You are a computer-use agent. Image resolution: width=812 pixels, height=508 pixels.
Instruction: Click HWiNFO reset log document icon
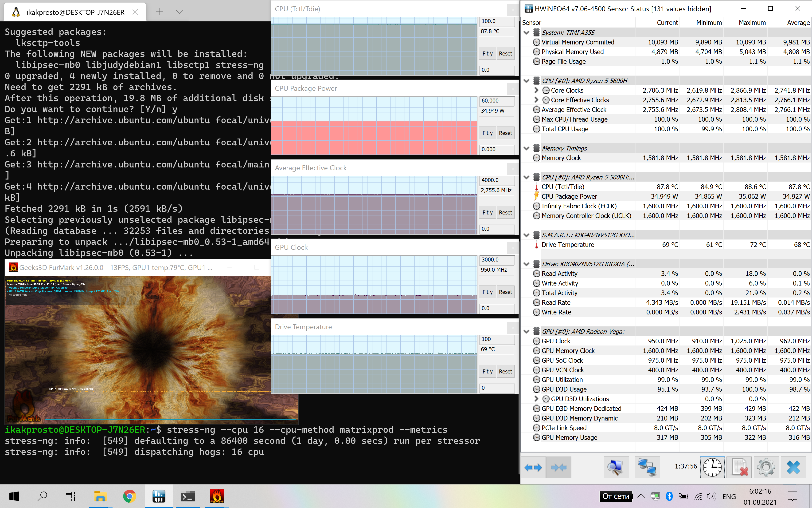[739, 467]
